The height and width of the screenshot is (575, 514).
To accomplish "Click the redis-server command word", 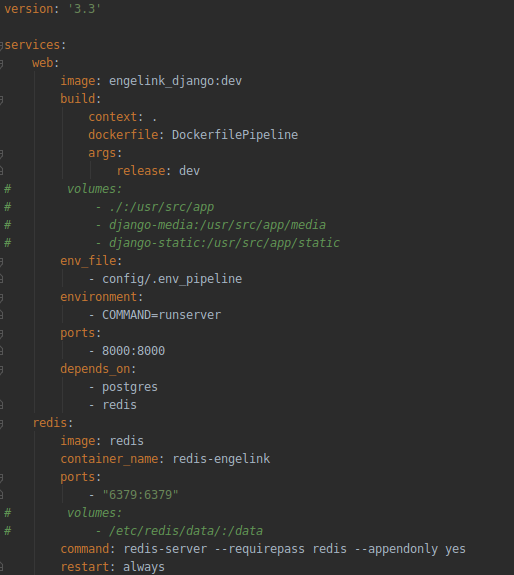I will tap(165, 549).
